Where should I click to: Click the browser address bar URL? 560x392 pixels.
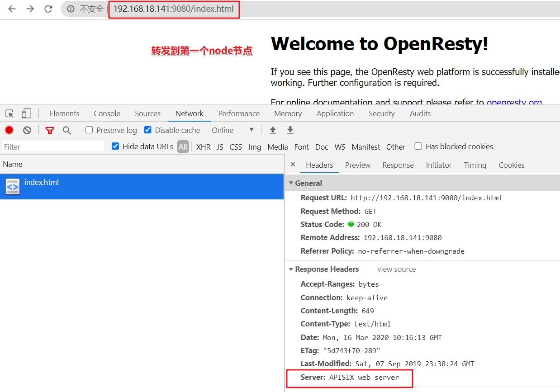pyautogui.click(x=173, y=9)
